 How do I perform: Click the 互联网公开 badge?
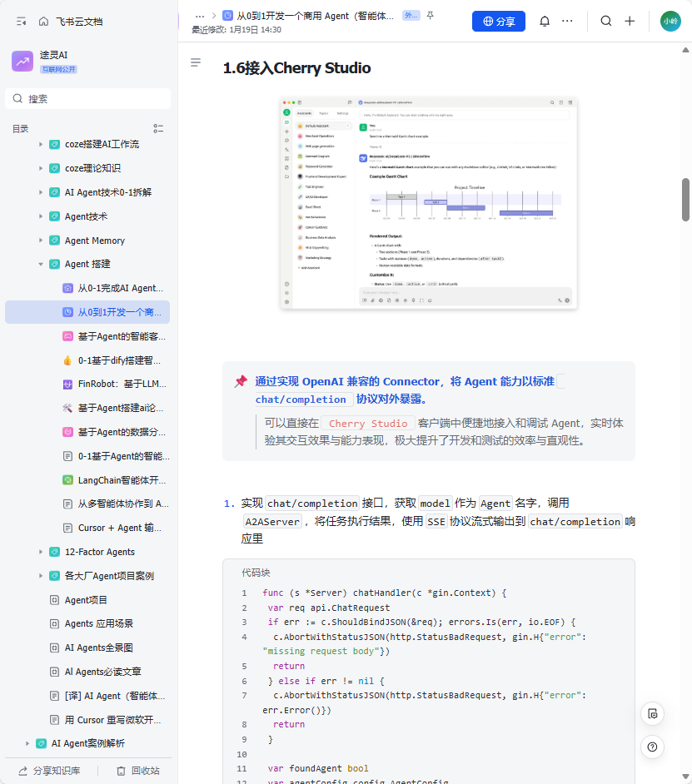pos(58,70)
